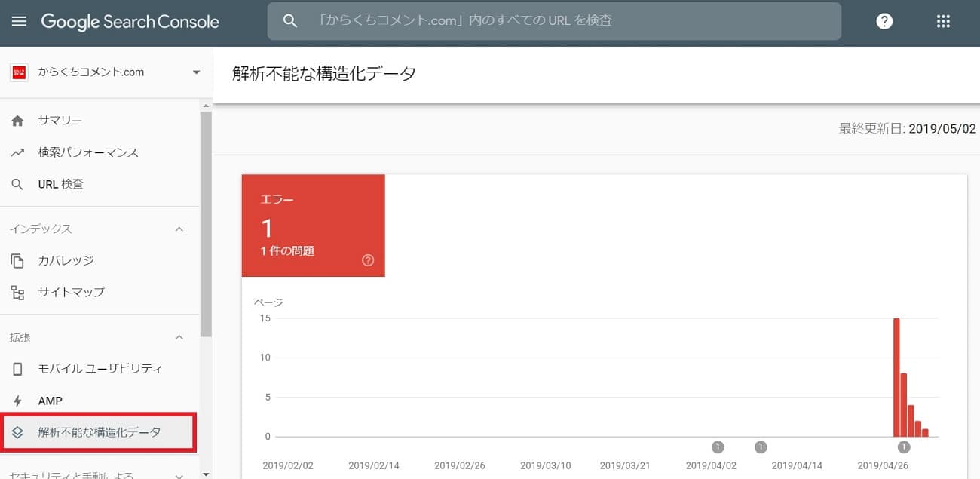Expand the セキュリティと手動による section
Screen dimensions: 980x479
179,475
